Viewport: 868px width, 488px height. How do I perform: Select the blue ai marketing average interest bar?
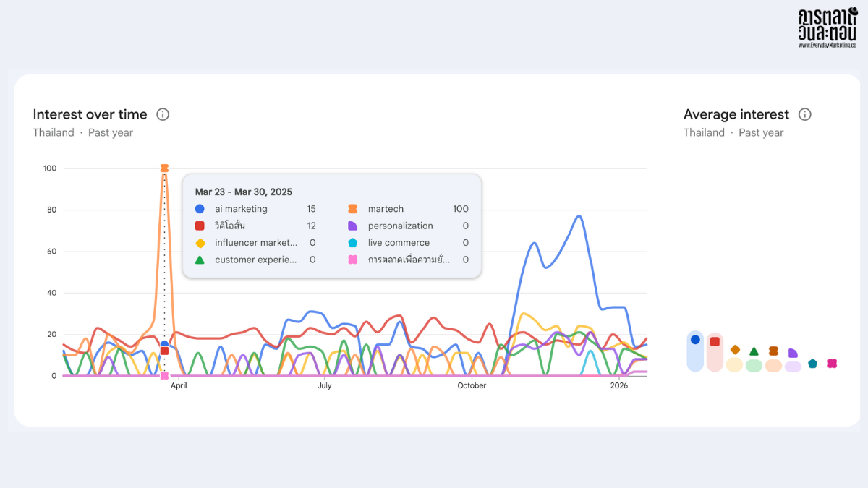pos(695,351)
